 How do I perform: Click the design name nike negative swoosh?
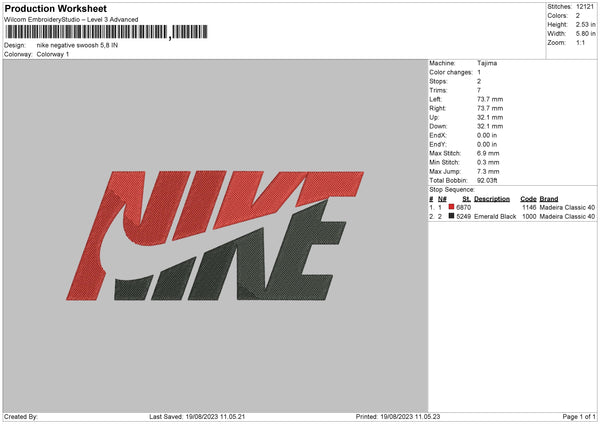tap(77, 45)
